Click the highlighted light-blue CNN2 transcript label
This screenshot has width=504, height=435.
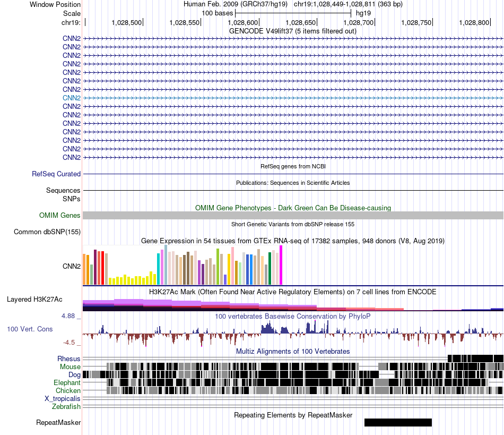pyautogui.click(x=72, y=98)
